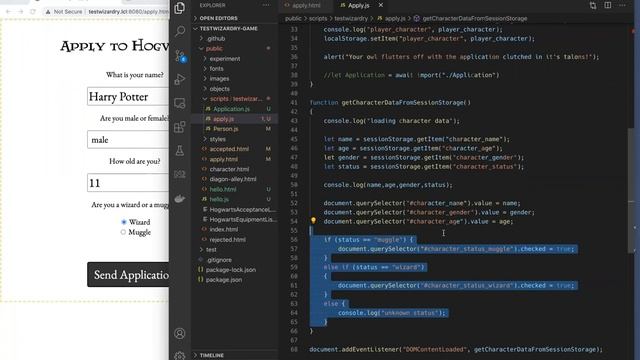Open the Source Control view
This screenshot has height=360, width=640.
180,56
